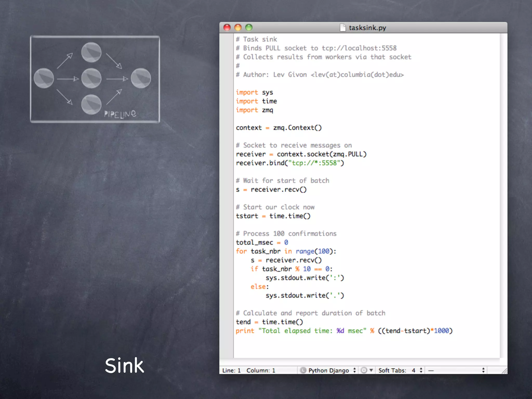Click the tasksink.py title bar text

tap(367, 28)
